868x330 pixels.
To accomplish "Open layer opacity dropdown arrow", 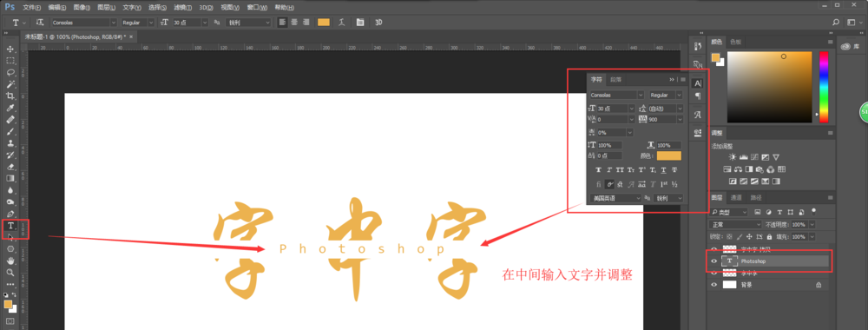I will [x=812, y=225].
